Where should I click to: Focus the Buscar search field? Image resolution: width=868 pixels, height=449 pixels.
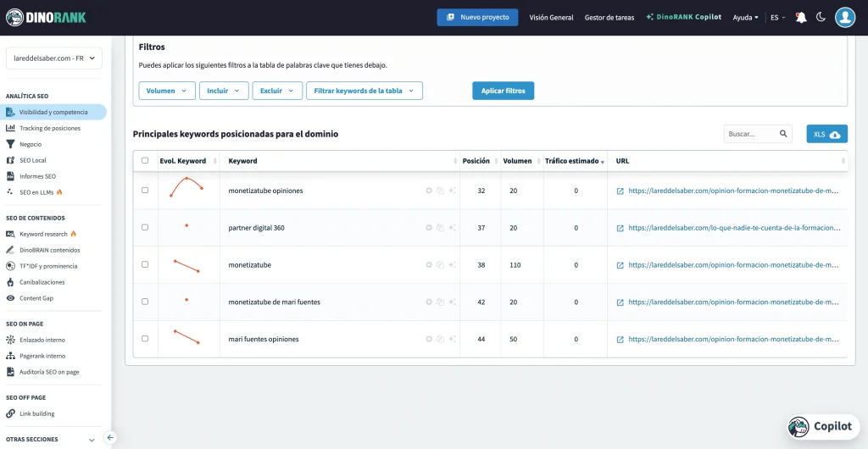point(758,134)
